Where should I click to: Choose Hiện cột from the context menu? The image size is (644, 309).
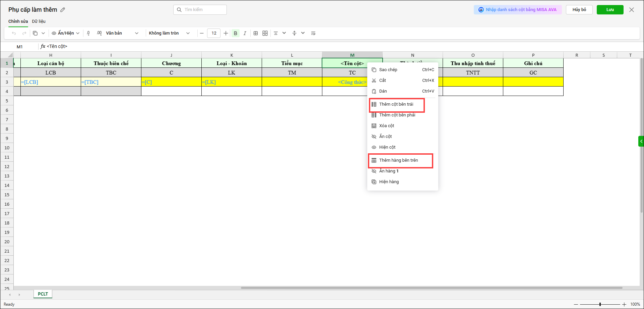(x=403, y=147)
